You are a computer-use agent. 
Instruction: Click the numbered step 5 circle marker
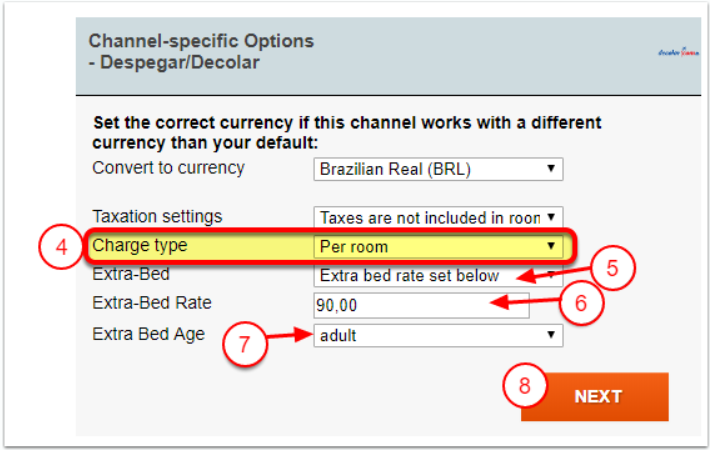pyautogui.click(x=613, y=269)
